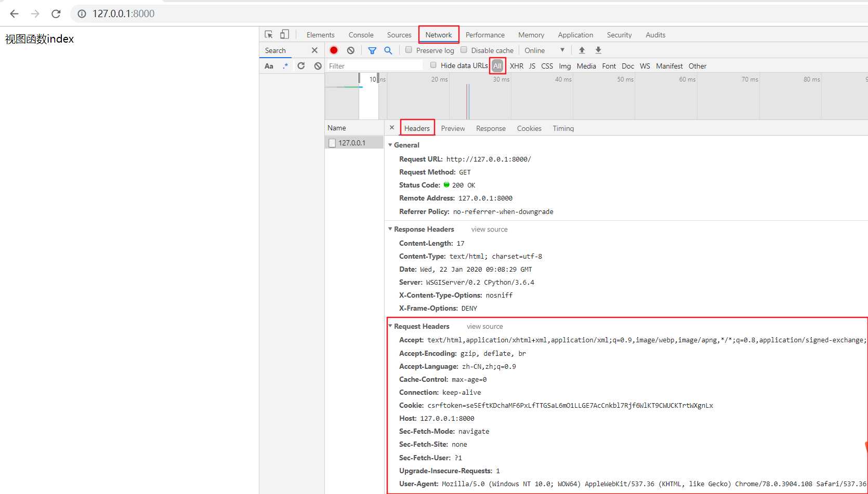Filter requests by XHR
This screenshot has height=494, width=868.
(x=517, y=66)
